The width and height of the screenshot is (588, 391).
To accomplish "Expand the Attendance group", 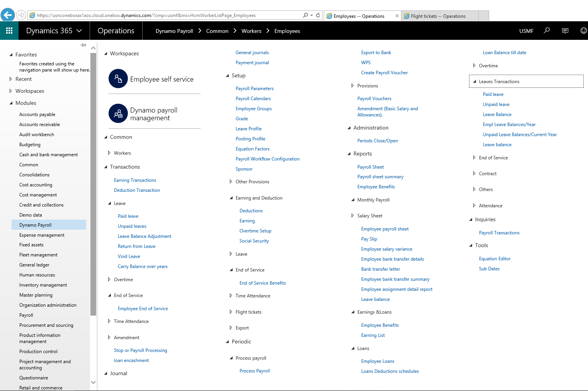I will coord(474,205).
